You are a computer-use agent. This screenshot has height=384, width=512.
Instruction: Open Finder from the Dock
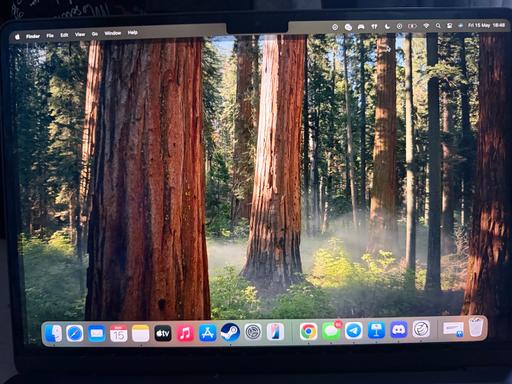53,333
